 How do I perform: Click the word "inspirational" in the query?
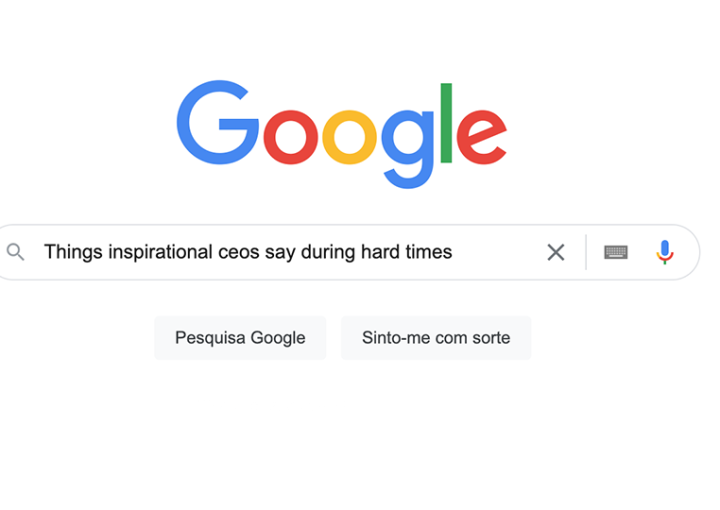pyautogui.click(x=161, y=252)
